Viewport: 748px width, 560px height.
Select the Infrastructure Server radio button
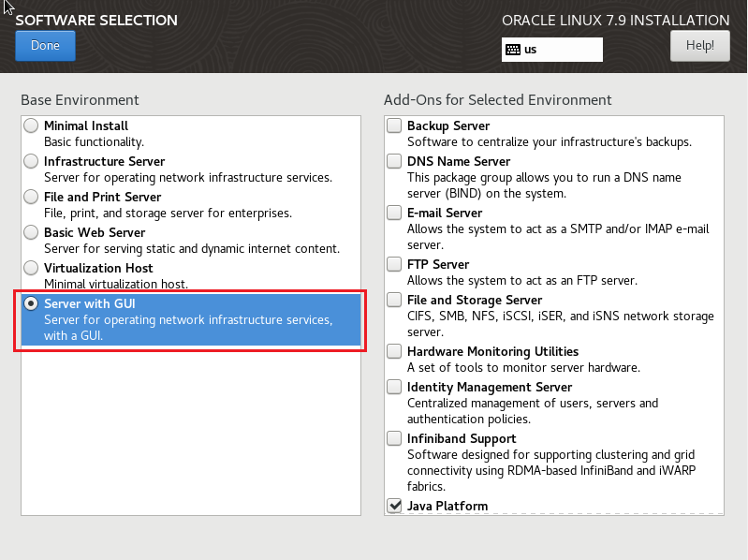coord(31,161)
